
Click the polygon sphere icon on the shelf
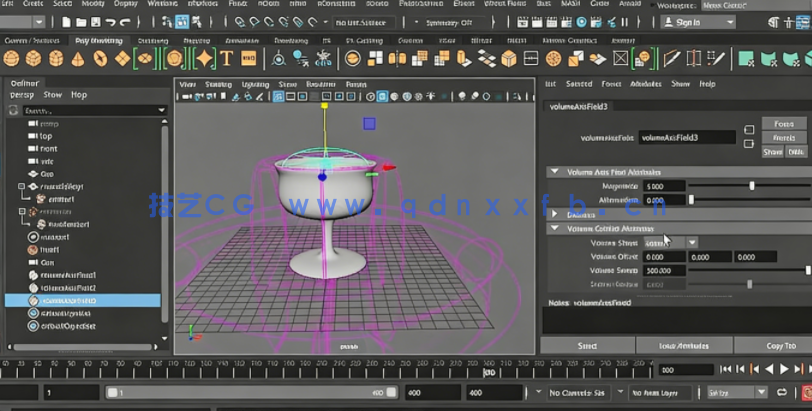pyautogui.click(x=13, y=59)
